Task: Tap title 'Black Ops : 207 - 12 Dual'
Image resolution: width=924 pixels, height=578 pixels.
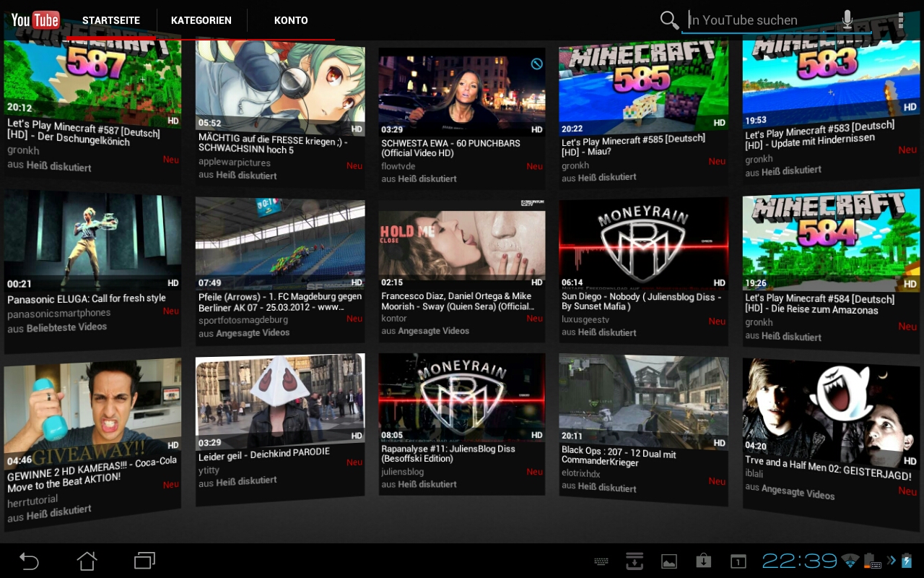Action: (x=619, y=455)
